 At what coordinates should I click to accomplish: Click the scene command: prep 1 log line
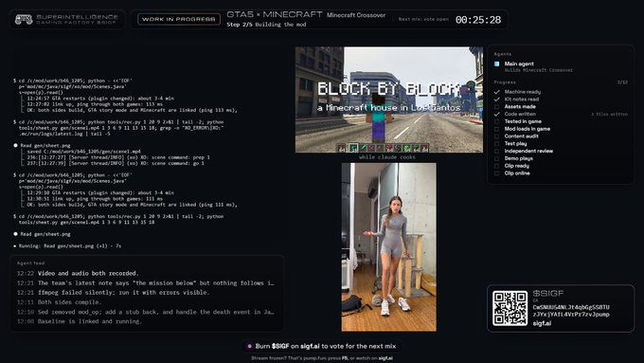click(x=118, y=157)
